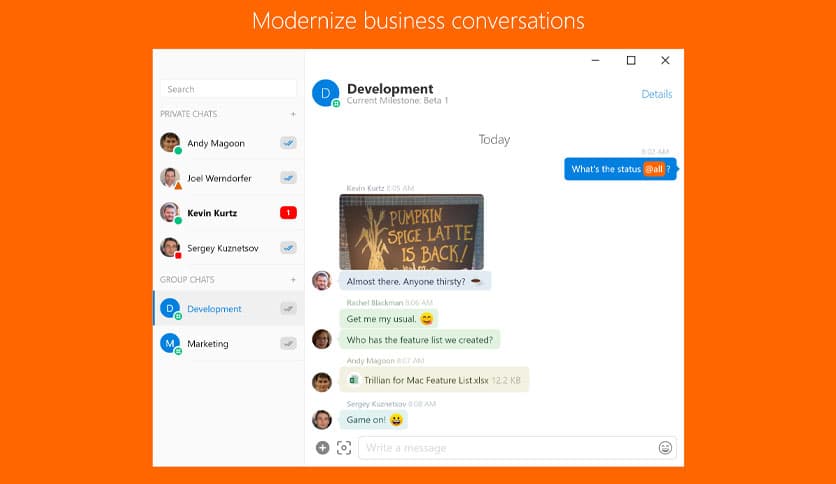Add a new group chat with plus
Image resolution: width=836 pixels, height=484 pixels.
(293, 280)
